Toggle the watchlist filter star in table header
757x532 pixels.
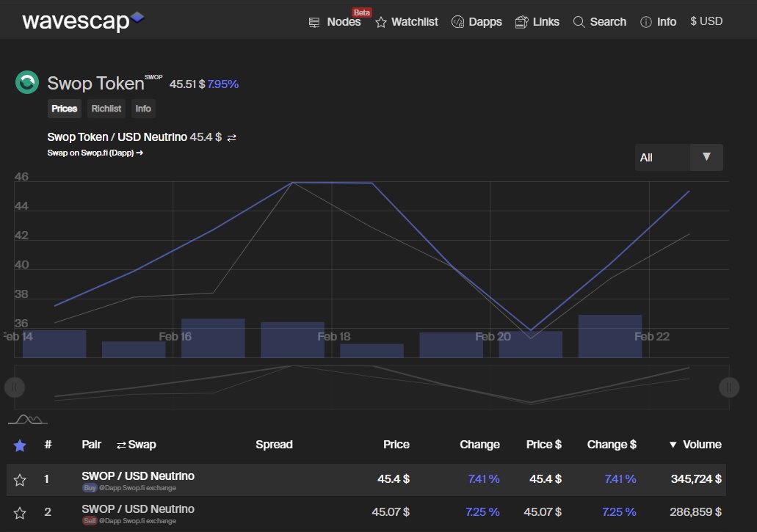pos(20,445)
